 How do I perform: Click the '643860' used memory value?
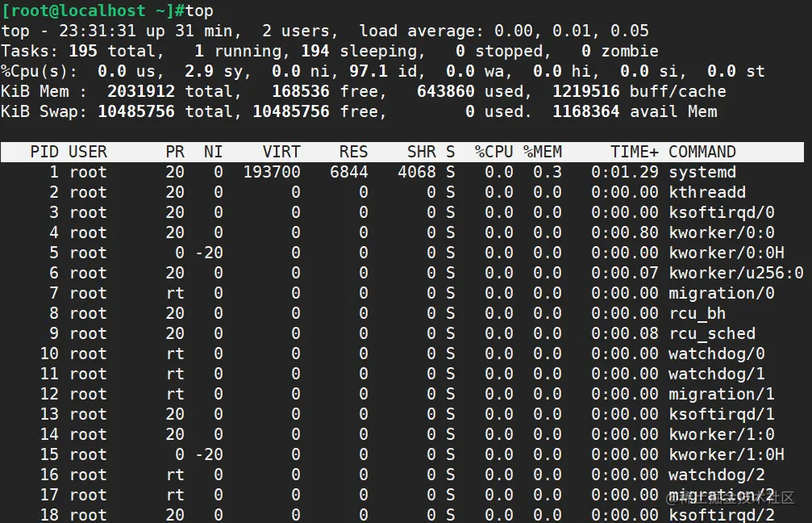pos(446,92)
